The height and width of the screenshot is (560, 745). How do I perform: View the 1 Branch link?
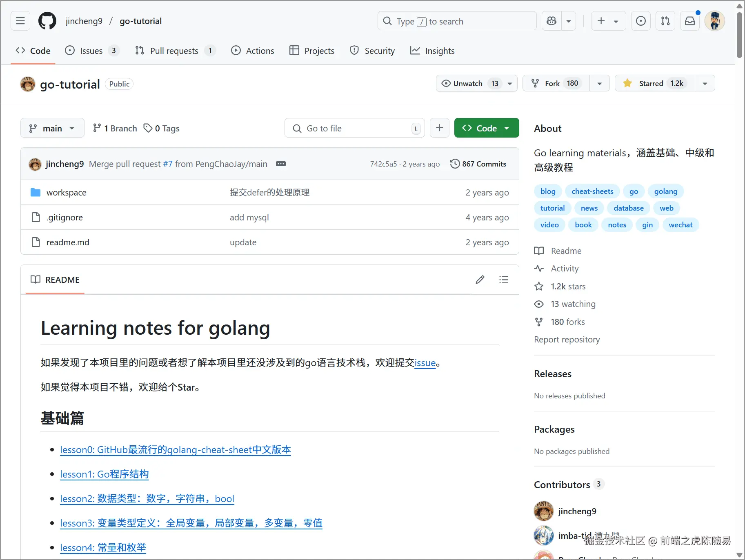click(115, 128)
